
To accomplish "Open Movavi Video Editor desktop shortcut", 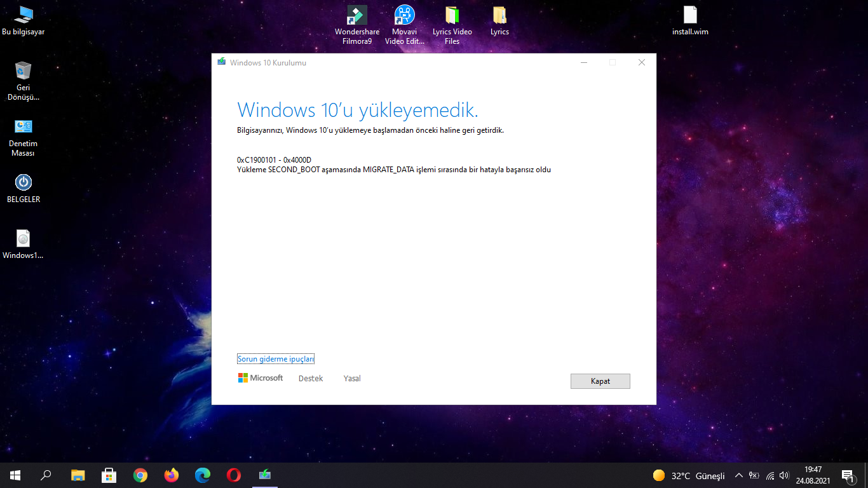I will click(404, 25).
